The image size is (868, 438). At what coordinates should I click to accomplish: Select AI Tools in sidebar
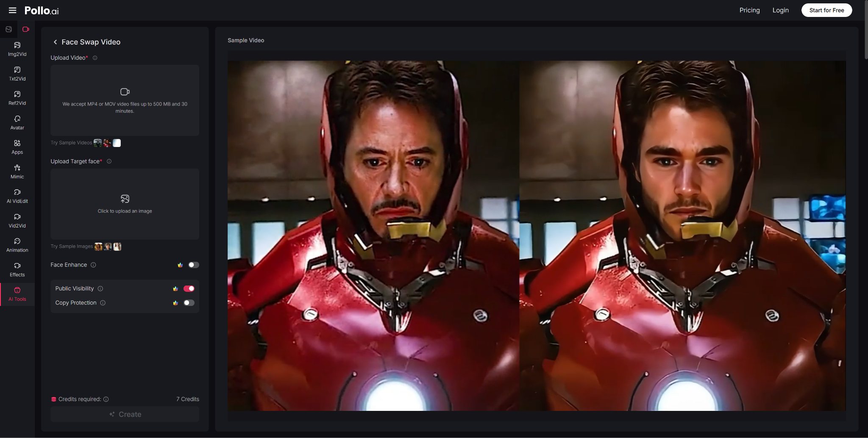click(x=17, y=294)
